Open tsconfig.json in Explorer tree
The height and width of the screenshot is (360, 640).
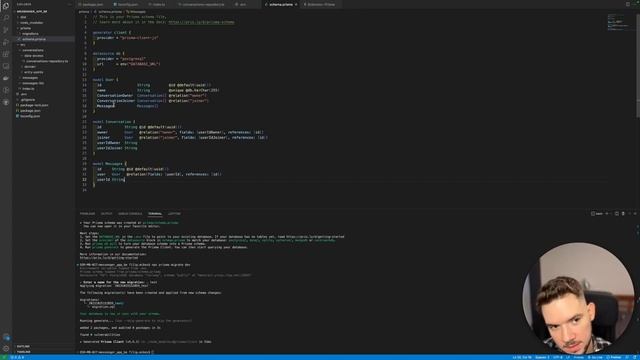pyautogui.click(x=30, y=116)
